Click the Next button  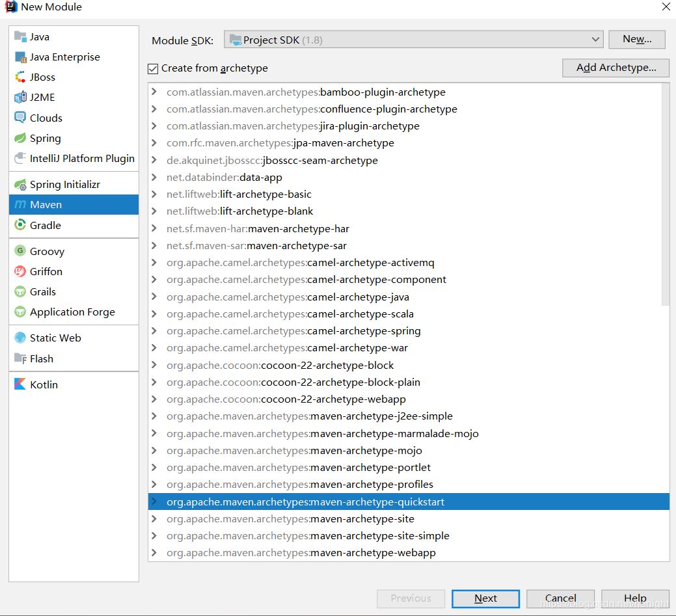tap(485, 598)
